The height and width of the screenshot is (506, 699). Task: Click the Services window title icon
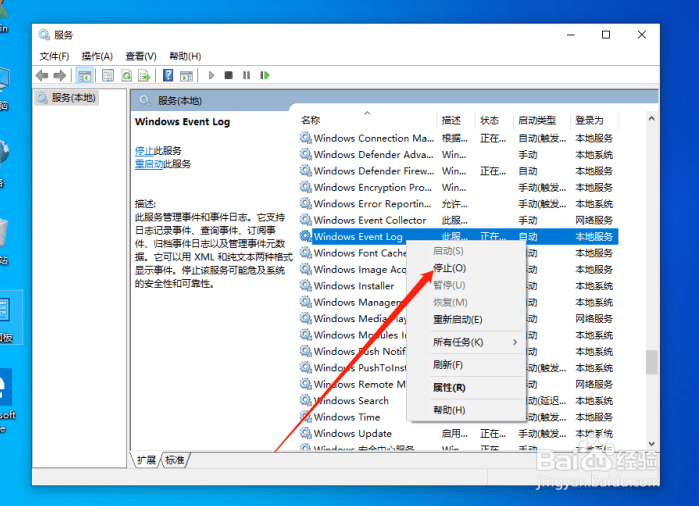[x=44, y=34]
